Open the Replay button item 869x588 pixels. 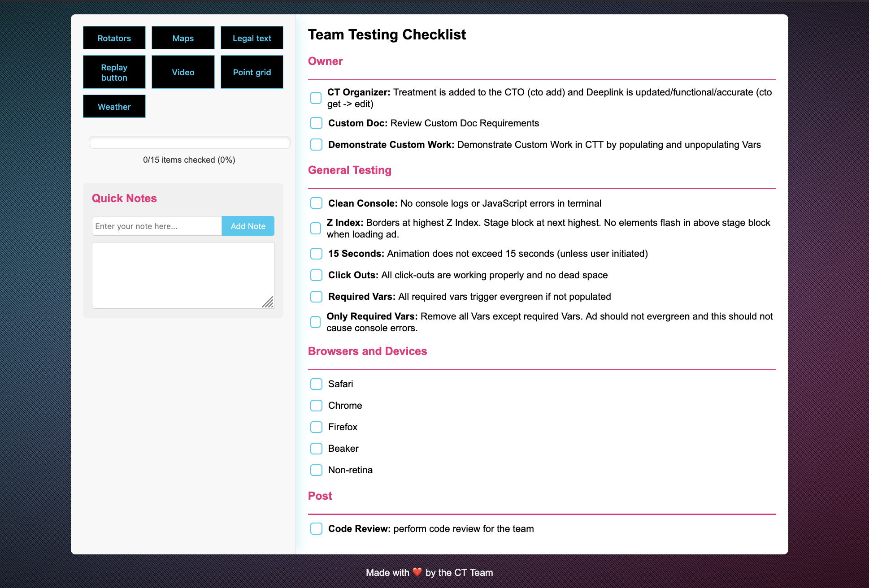[114, 72]
